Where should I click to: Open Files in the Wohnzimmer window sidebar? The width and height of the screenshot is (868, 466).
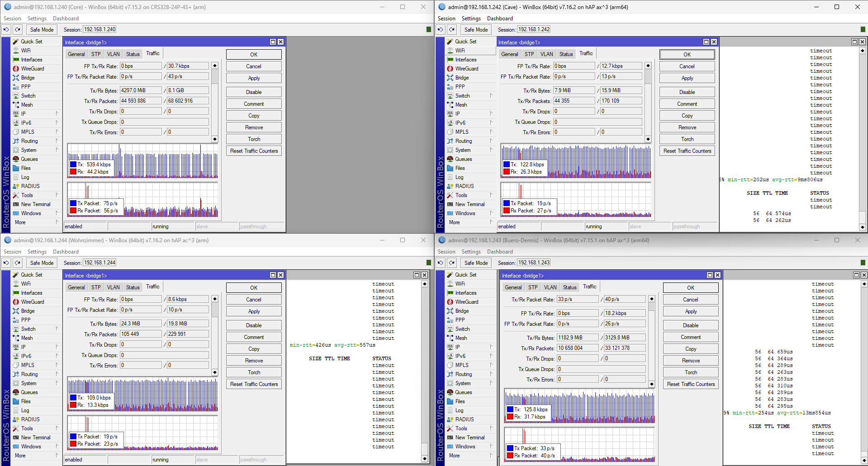pyautogui.click(x=26, y=401)
